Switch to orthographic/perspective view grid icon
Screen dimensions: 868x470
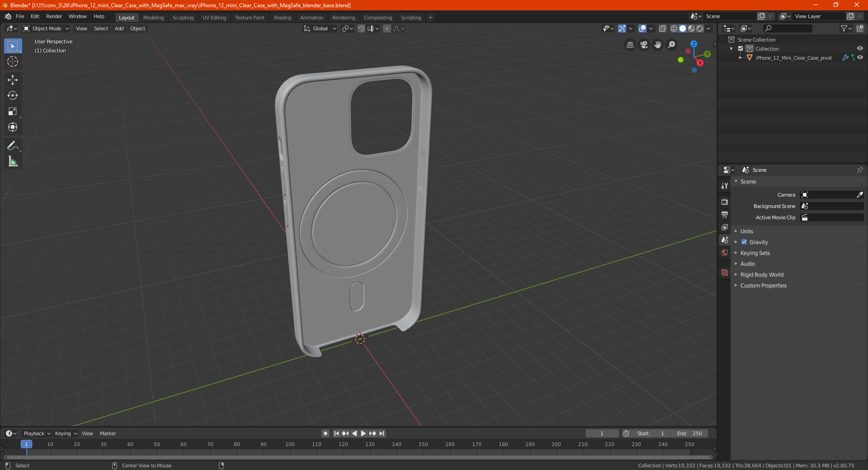click(630, 45)
